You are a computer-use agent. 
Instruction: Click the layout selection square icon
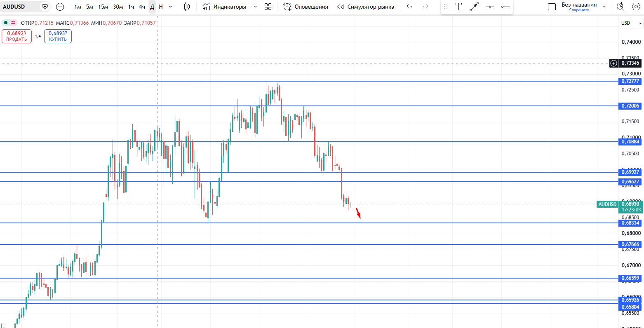pyautogui.click(x=552, y=7)
